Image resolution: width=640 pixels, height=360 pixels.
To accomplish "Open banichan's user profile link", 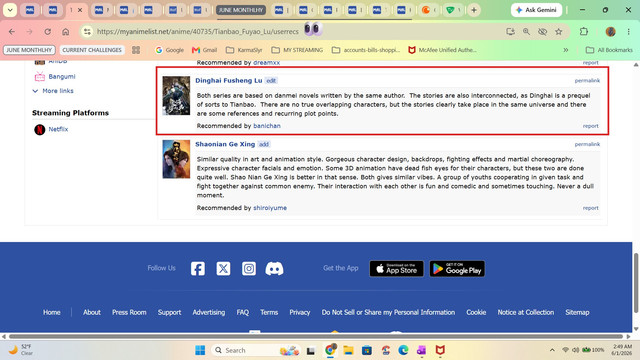I will coord(267,126).
